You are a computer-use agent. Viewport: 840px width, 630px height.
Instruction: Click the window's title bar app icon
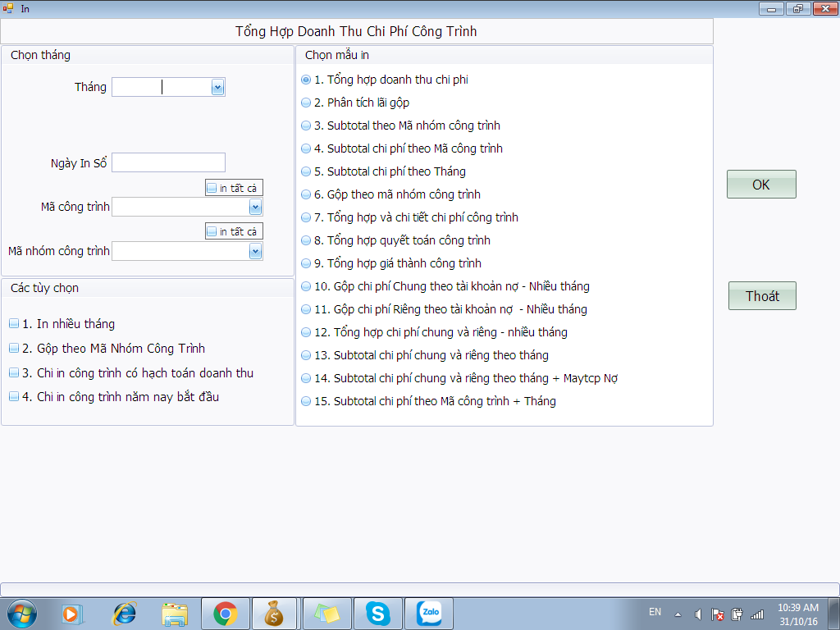pyautogui.click(x=7, y=8)
